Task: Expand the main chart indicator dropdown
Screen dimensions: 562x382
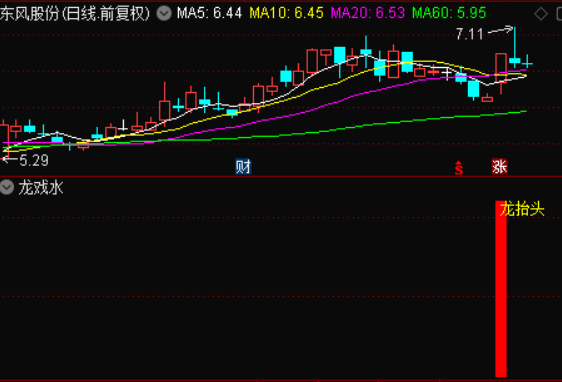Action: (164, 14)
